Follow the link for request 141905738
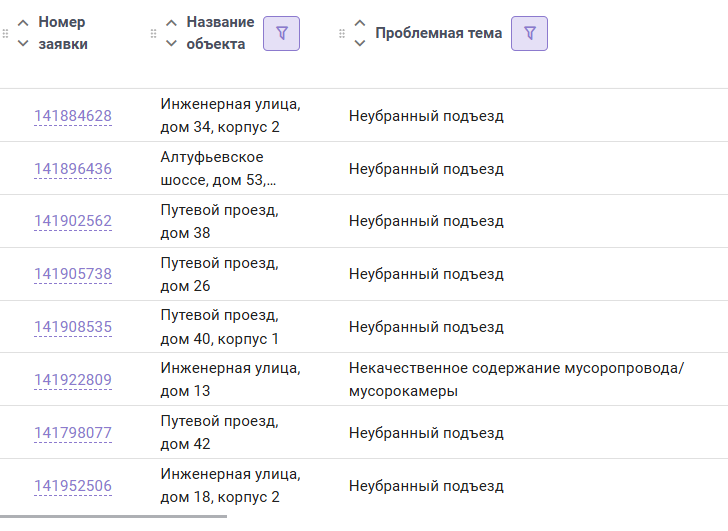The image size is (728, 531). tap(73, 274)
